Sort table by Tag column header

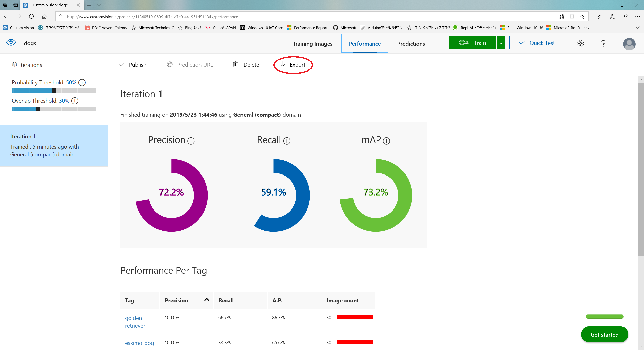pyautogui.click(x=140, y=300)
